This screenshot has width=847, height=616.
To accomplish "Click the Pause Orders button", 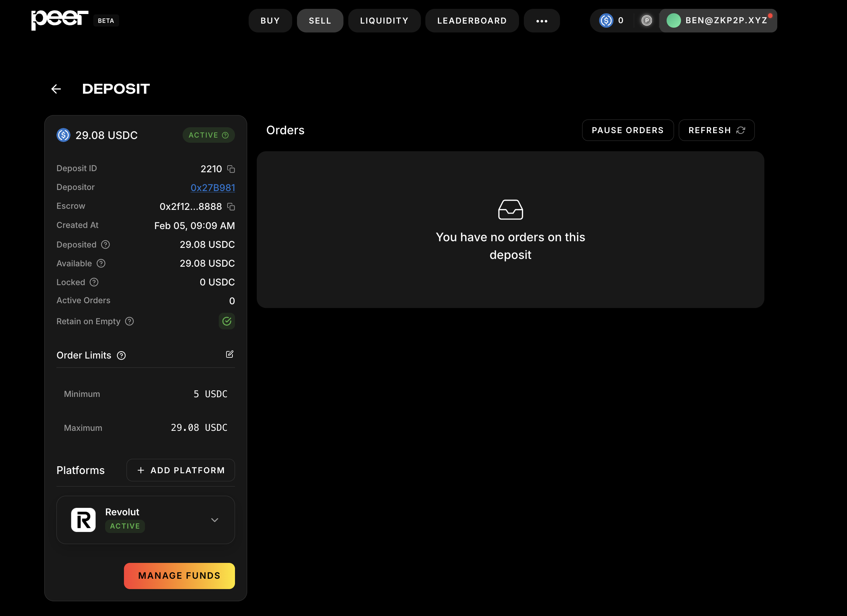I will [x=628, y=130].
